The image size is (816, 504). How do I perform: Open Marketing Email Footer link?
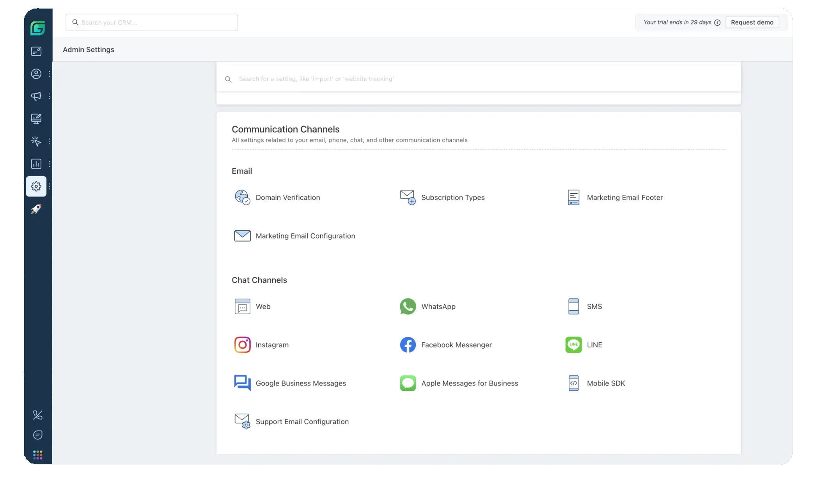coord(625,197)
